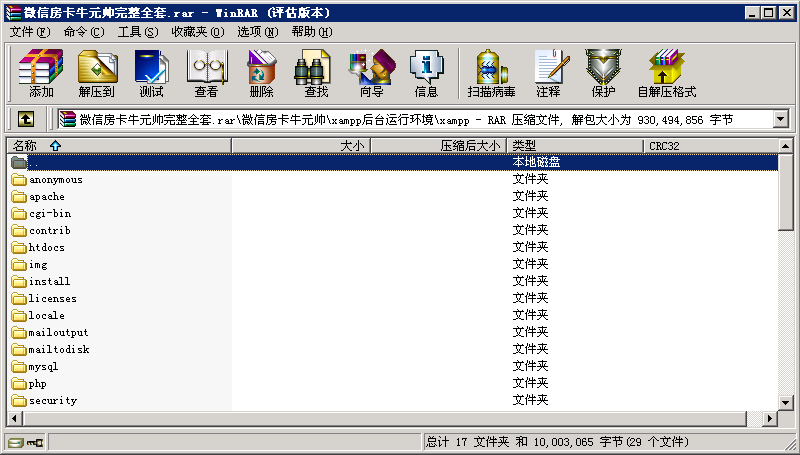800x455 pixels.
Task: Open the 查看 (View) toolbar icon
Action: 206,73
